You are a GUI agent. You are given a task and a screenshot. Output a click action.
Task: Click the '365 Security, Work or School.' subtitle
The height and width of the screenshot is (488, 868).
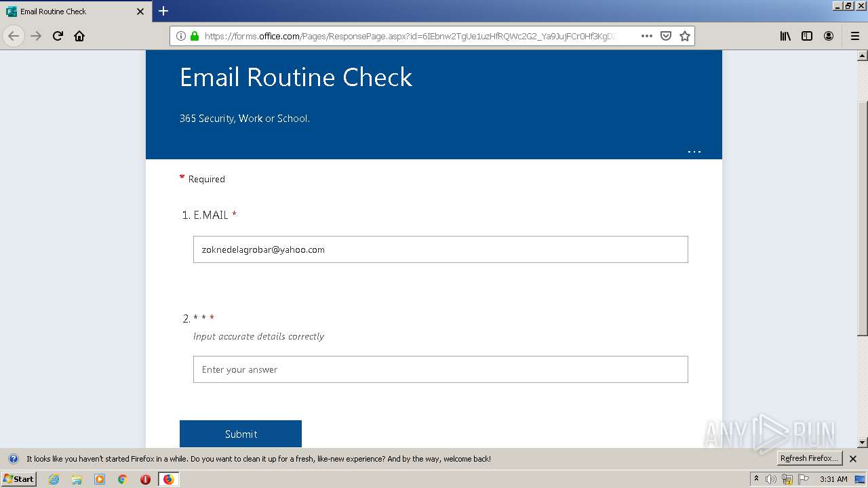point(245,119)
